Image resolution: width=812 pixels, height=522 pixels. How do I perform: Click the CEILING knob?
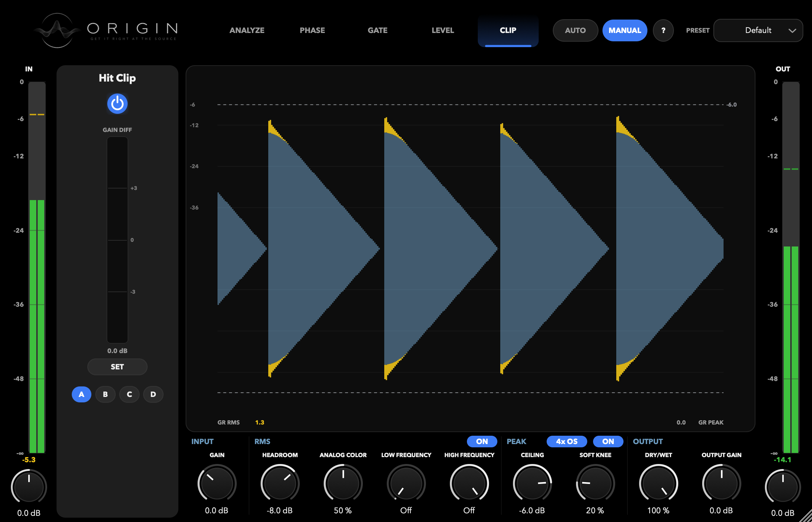pyautogui.click(x=532, y=484)
